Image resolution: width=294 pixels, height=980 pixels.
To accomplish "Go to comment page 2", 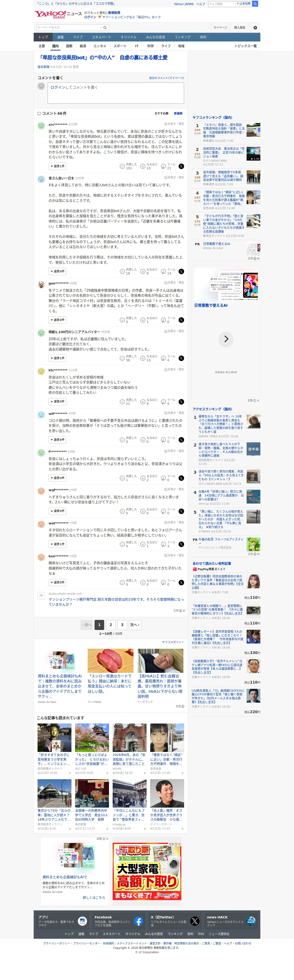I will [x=111, y=625].
